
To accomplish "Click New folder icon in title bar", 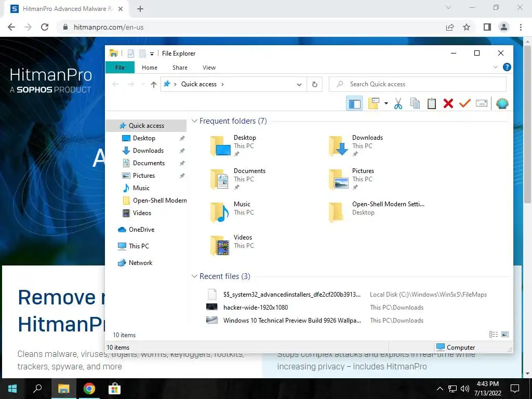I will (x=142, y=54).
